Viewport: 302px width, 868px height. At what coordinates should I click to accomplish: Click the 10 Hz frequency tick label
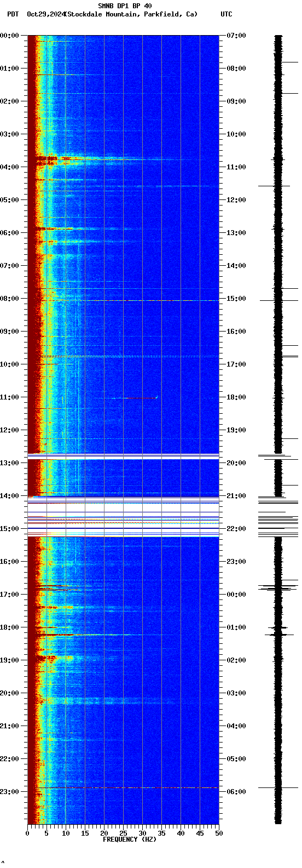[66, 833]
